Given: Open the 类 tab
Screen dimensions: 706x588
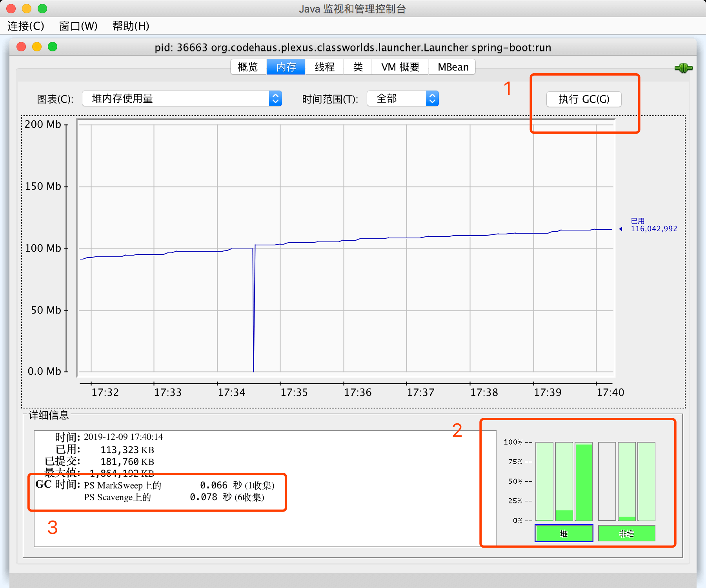Looking at the screenshot, I should pyautogui.click(x=358, y=67).
